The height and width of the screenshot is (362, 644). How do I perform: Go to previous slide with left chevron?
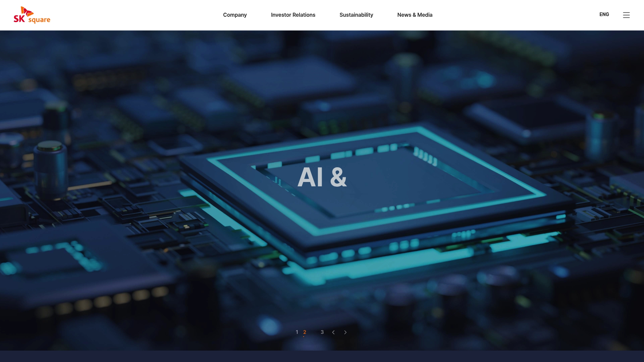(333, 332)
